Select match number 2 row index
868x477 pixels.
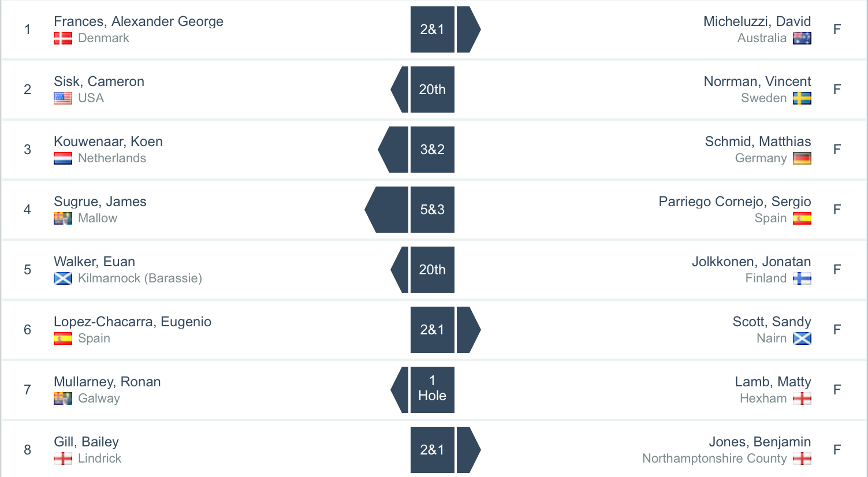pyautogui.click(x=27, y=90)
